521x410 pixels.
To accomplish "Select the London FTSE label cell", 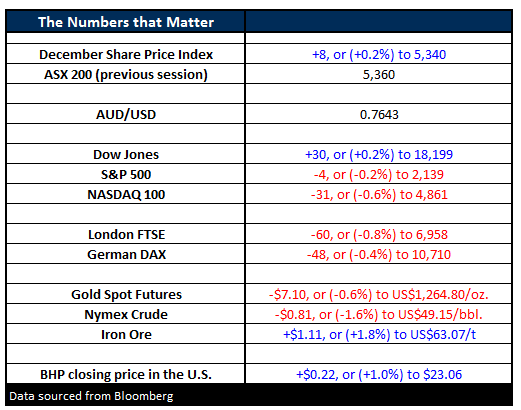I will (126, 234).
